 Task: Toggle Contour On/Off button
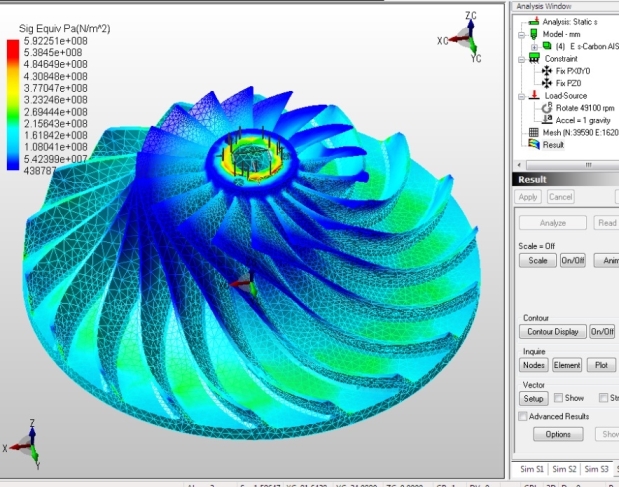(x=602, y=331)
